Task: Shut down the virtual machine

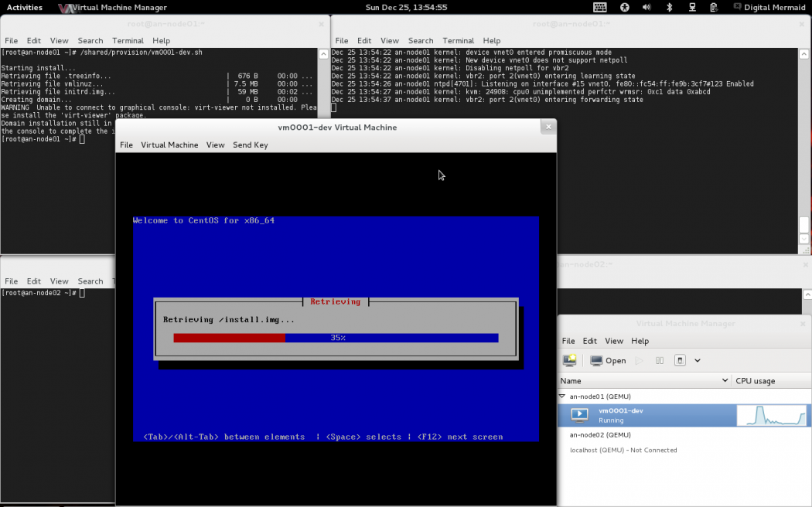Action: [681, 360]
